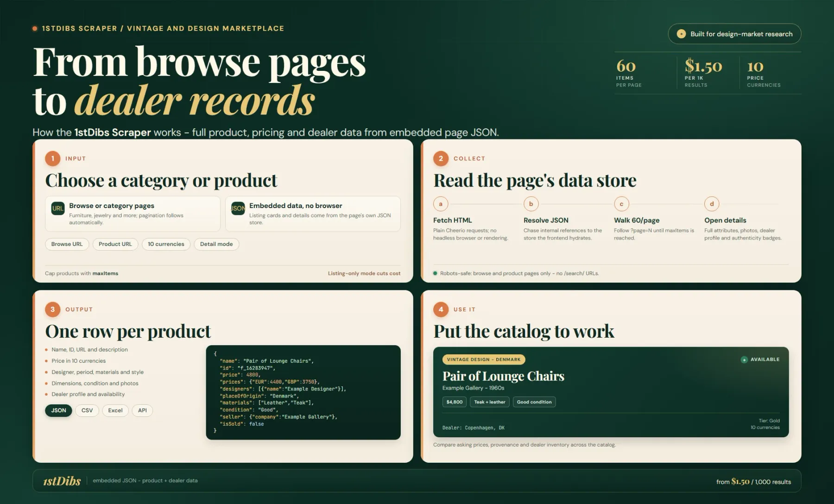Click 'Cap products with maxItems' text
The height and width of the screenshot is (504, 834).
(x=82, y=273)
